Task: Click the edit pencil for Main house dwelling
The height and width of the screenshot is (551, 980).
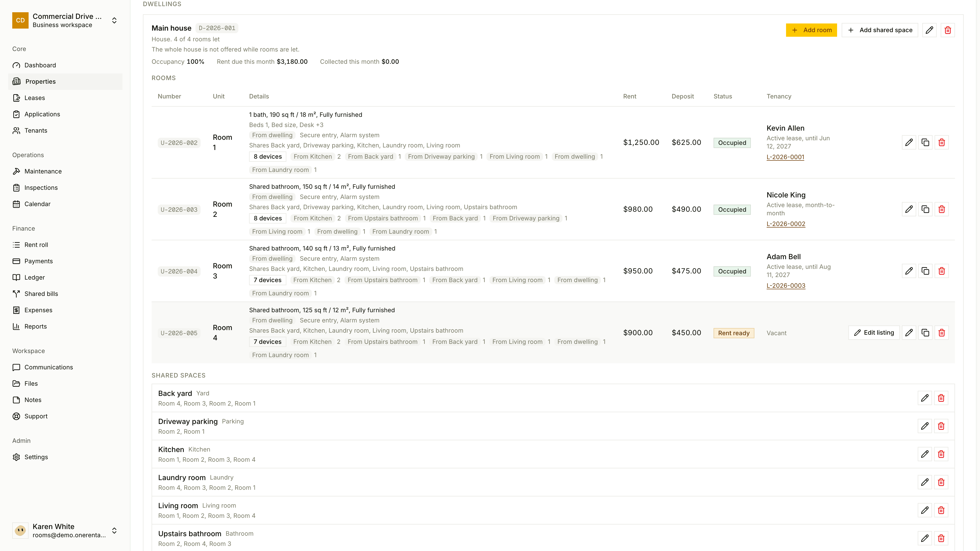Action: pos(929,30)
